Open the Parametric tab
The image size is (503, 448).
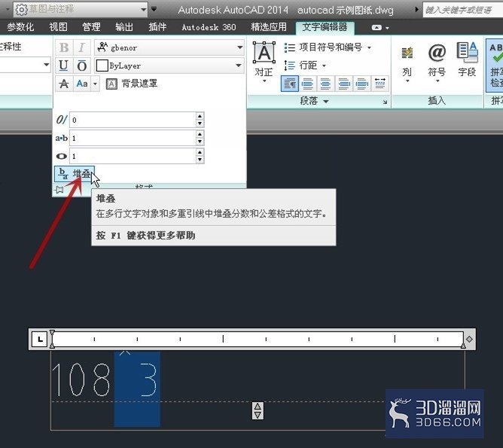pos(20,27)
